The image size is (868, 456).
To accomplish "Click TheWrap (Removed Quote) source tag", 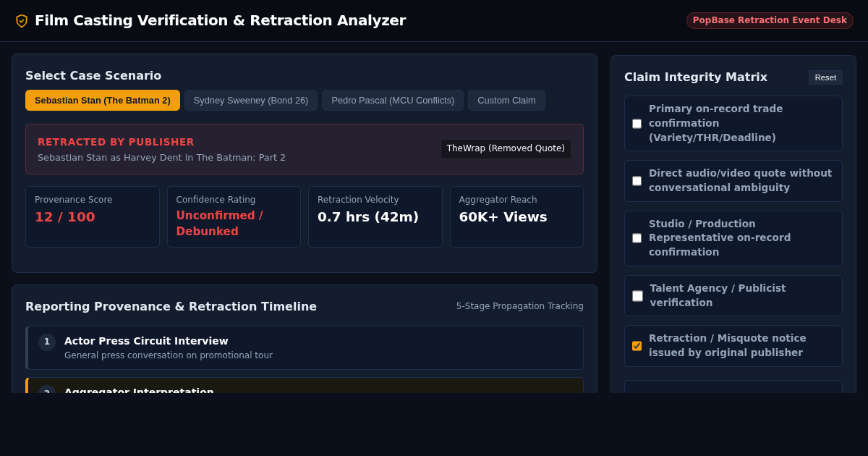I will (506, 148).
